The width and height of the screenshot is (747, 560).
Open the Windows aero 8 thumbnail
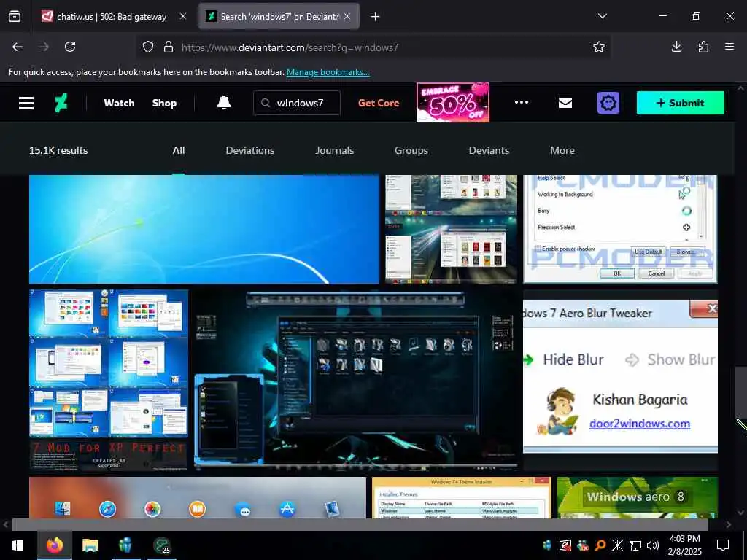638,497
